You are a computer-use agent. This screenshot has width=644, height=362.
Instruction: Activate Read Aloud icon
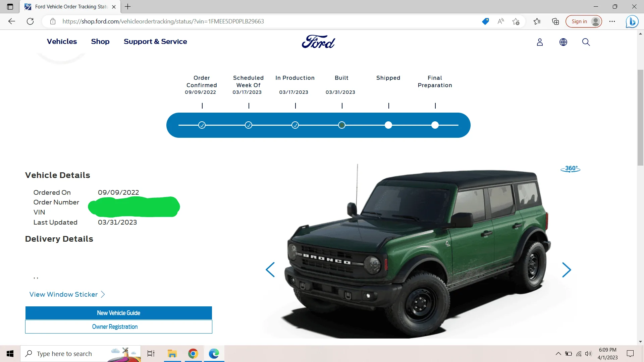coord(501,21)
